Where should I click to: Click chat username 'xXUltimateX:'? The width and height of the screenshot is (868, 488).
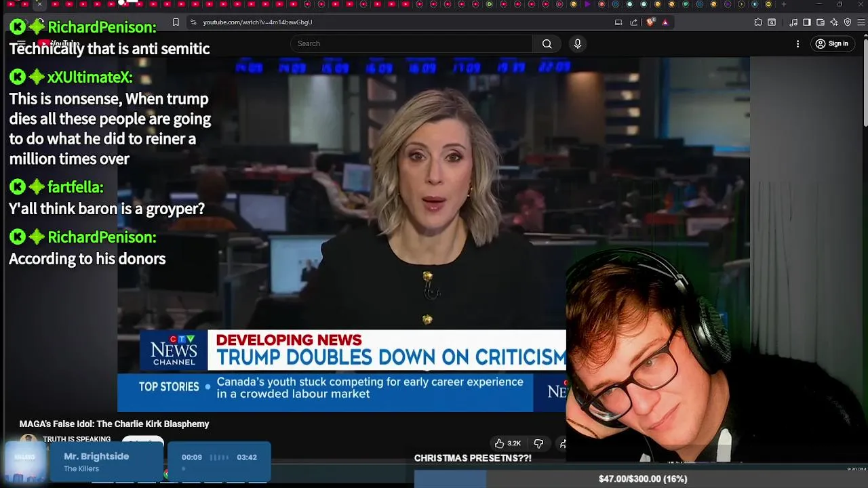(90, 77)
